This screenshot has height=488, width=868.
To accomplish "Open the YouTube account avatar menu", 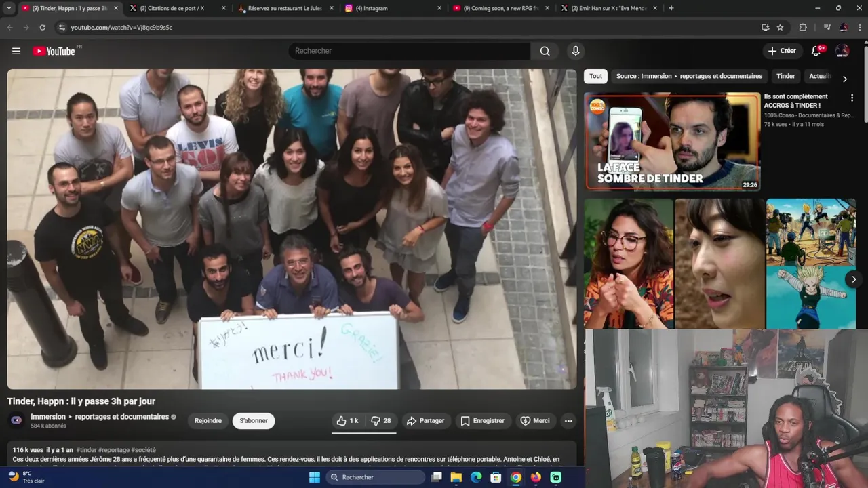I will (842, 51).
